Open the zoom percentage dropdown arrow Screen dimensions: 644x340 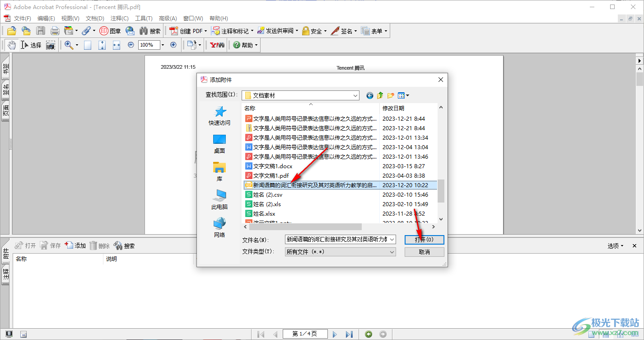163,45
